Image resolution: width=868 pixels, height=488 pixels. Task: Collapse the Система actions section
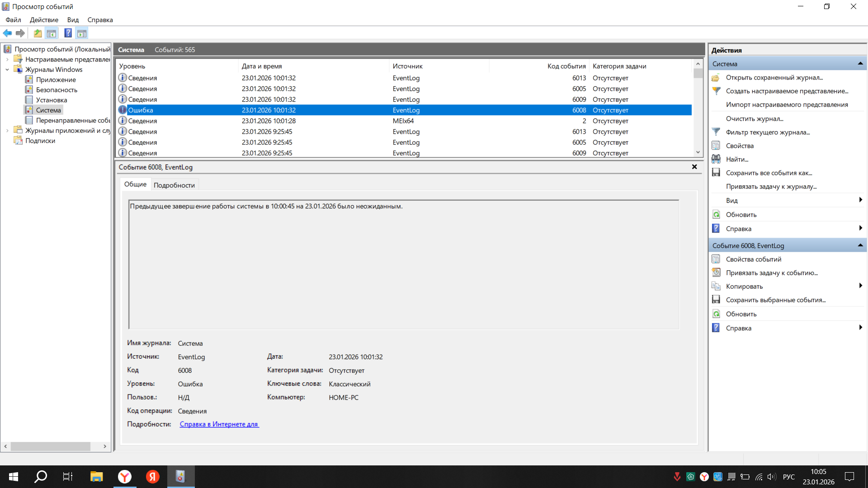click(860, 64)
